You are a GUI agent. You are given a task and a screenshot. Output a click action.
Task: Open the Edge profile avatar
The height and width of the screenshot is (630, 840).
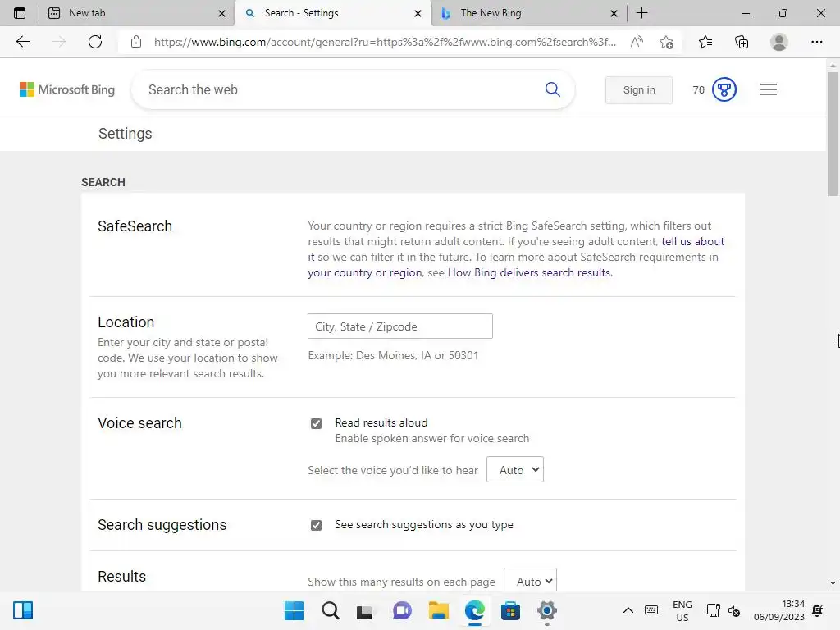click(779, 42)
